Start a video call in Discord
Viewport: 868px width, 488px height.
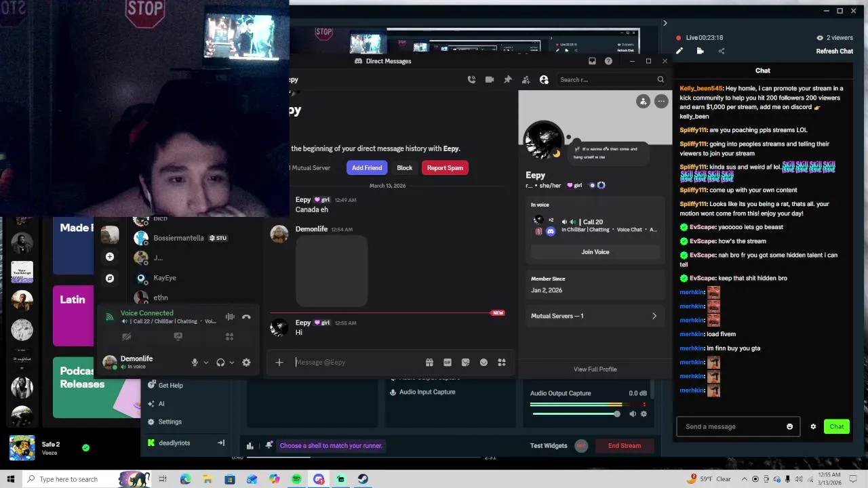pos(490,79)
